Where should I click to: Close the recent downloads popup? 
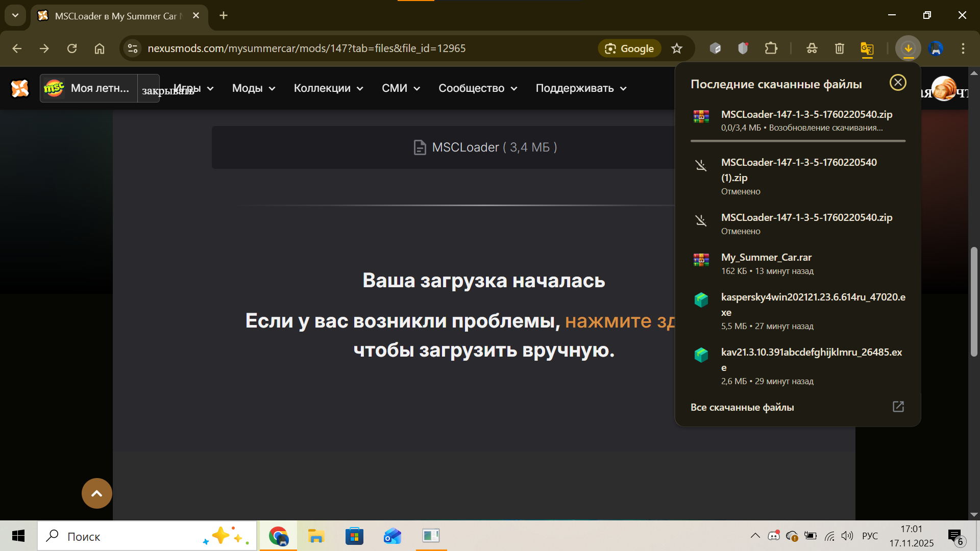[898, 83]
